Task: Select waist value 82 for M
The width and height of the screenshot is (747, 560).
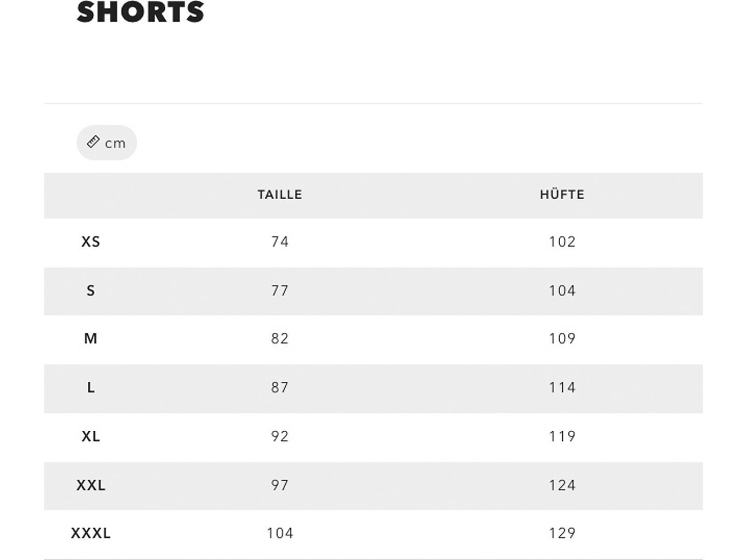Action: pos(280,338)
